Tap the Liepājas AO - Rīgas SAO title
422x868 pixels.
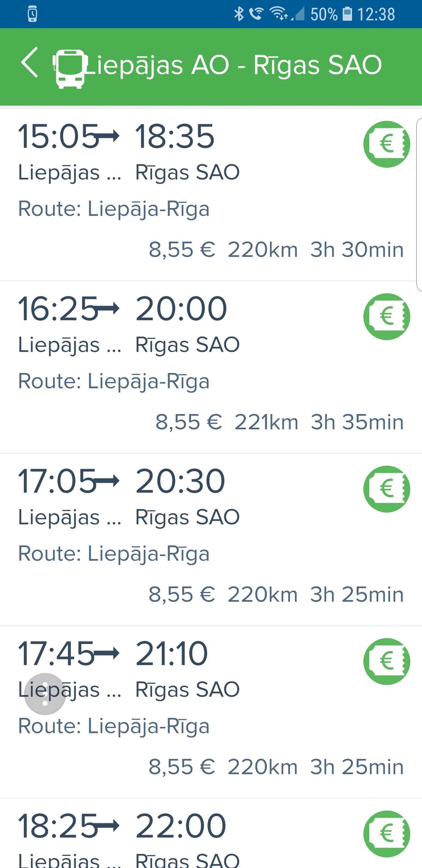click(233, 65)
